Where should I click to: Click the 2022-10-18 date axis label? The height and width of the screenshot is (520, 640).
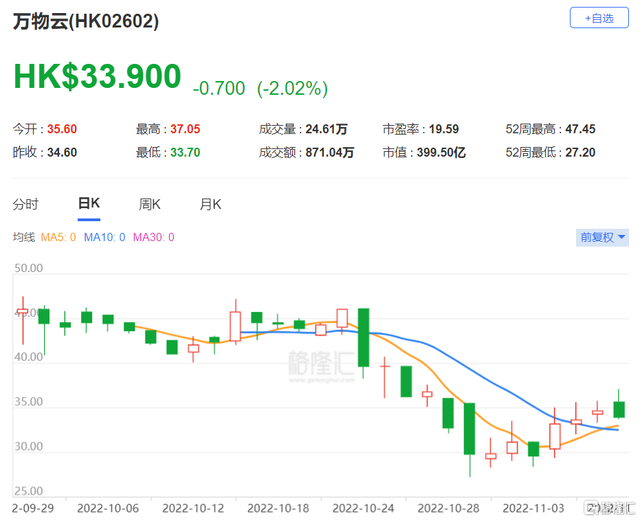[x=278, y=508]
